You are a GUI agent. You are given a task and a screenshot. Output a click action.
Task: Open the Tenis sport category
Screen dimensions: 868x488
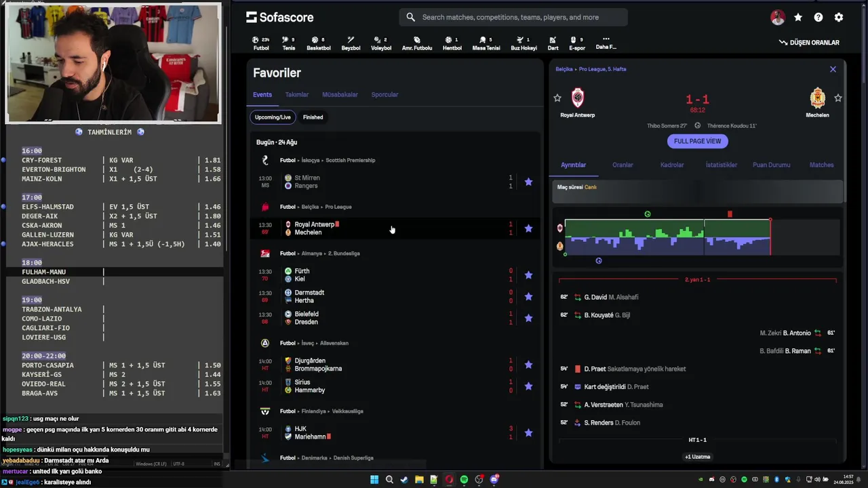point(288,43)
